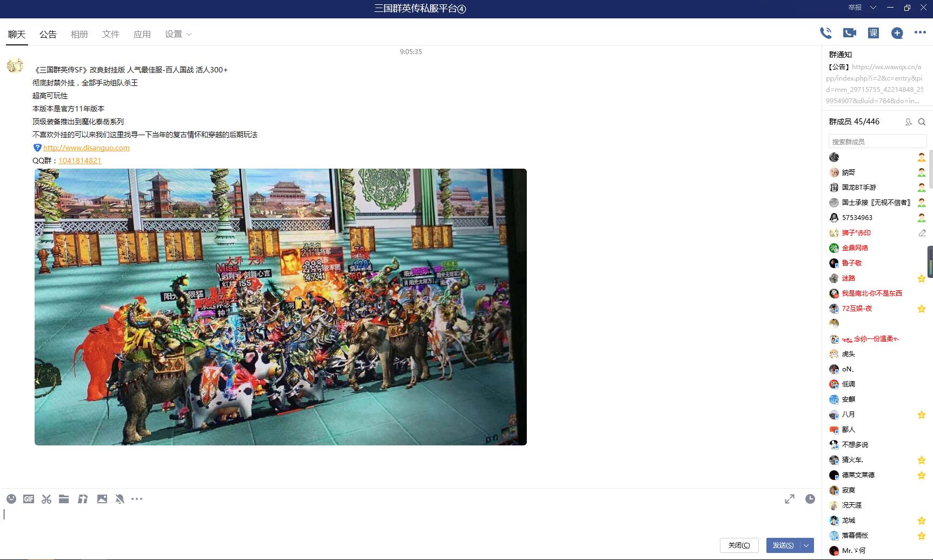Open the game screenshot image
The height and width of the screenshot is (560, 933).
281,307
